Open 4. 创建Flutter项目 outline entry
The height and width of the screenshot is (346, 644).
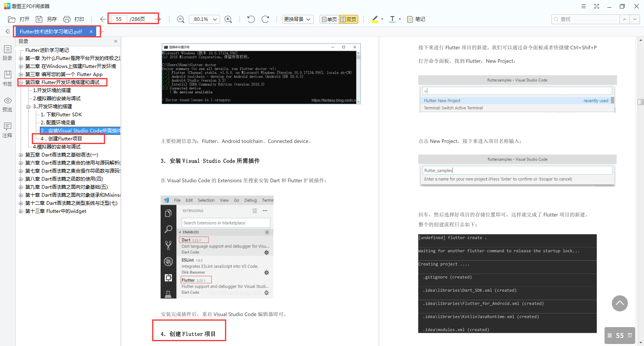(x=61, y=139)
